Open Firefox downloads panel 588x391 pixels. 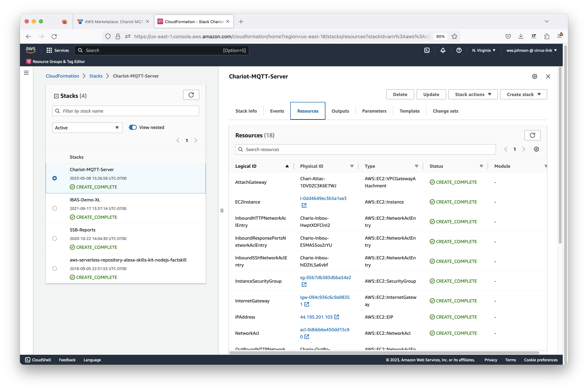521,36
